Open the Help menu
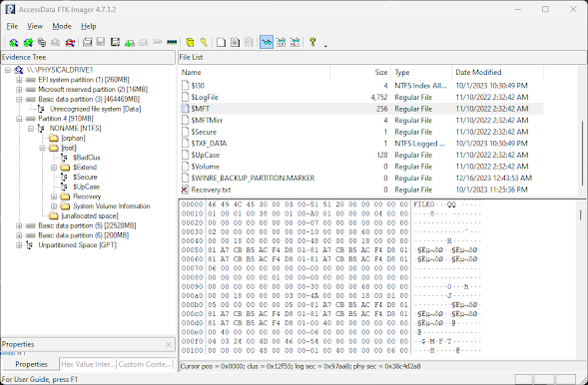The width and height of the screenshot is (588, 385). [89, 26]
